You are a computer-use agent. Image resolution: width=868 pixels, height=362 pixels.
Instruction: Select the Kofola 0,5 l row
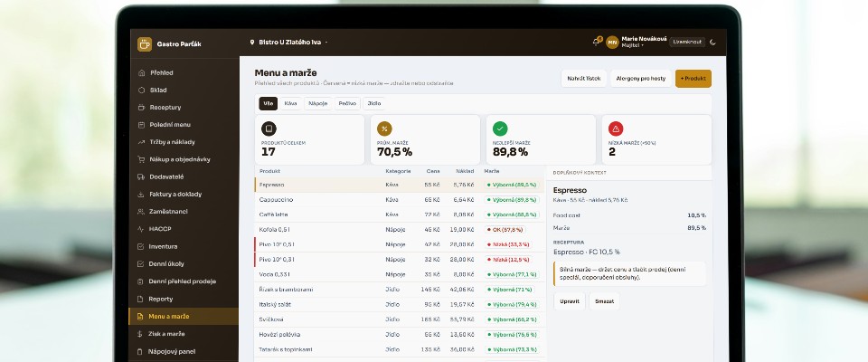click(x=400, y=230)
